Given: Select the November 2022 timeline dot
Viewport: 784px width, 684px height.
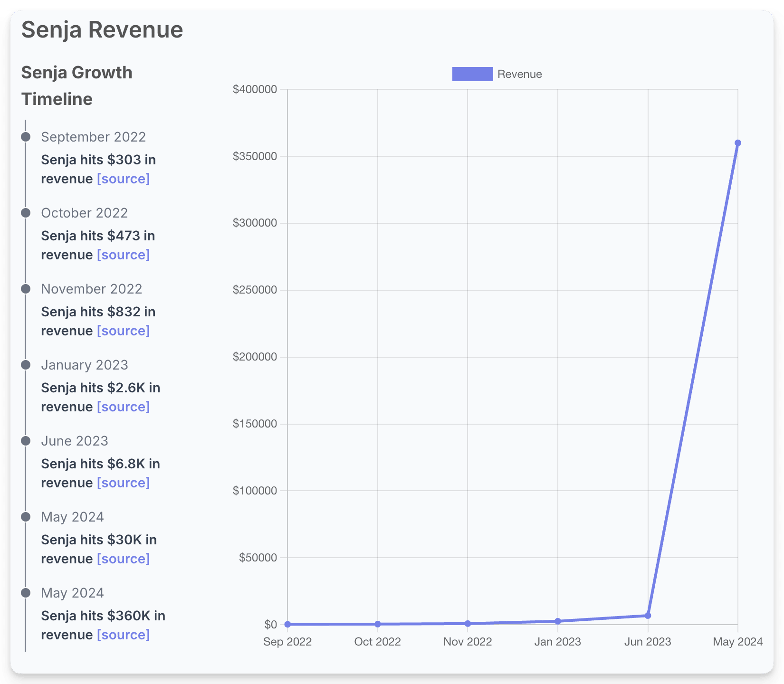Looking at the screenshot, I should coord(26,289).
